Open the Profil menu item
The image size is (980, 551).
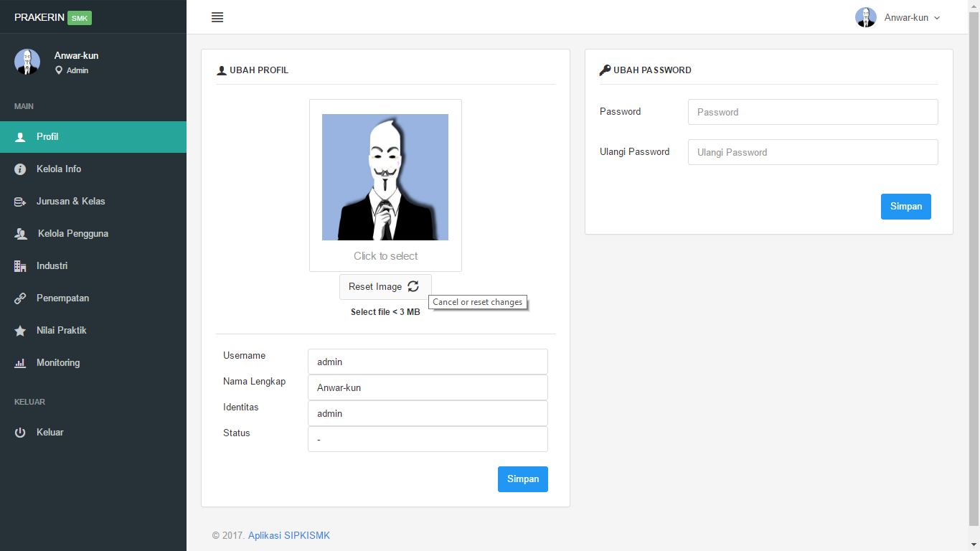click(x=93, y=137)
